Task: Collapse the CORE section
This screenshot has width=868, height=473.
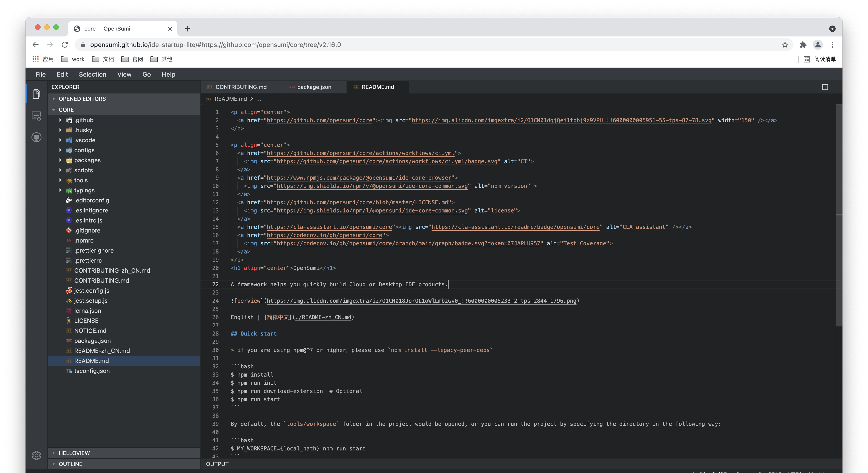Action: (124, 110)
